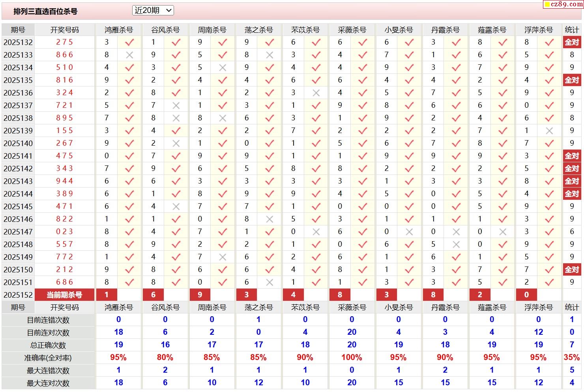Click the cross mark for 周南杀号 in row 2025149
The width and height of the screenshot is (584, 392).
223,257
